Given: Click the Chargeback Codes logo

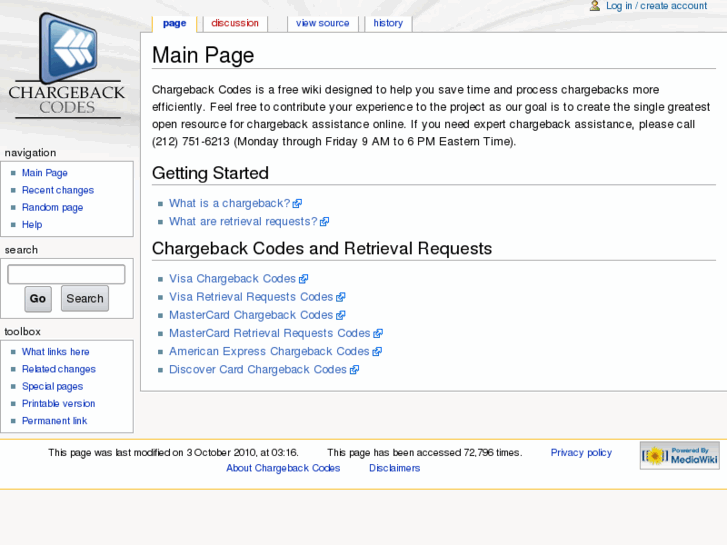Looking at the screenshot, I should click(x=67, y=63).
